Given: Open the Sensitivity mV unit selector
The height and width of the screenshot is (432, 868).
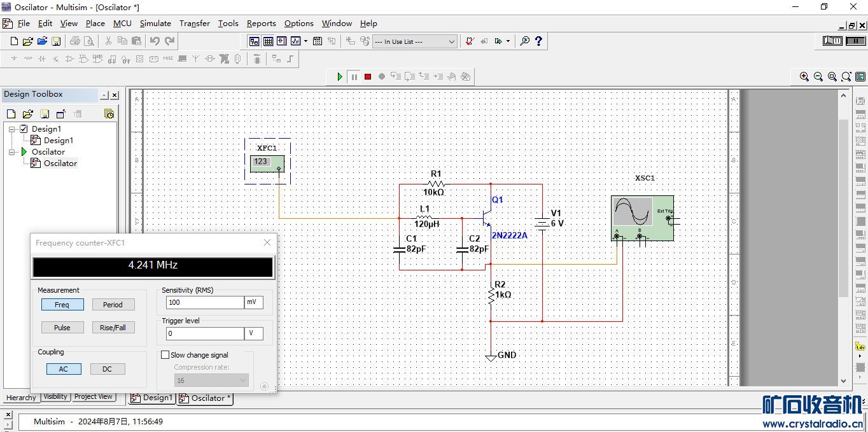Looking at the screenshot, I should pyautogui.click(x=253, y=302).
